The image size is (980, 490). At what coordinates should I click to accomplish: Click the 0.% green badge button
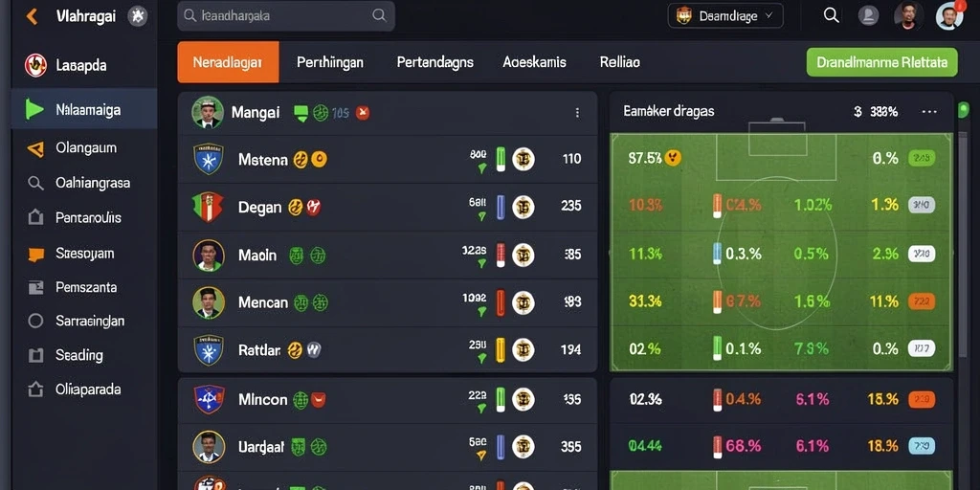tap(921, 158)
